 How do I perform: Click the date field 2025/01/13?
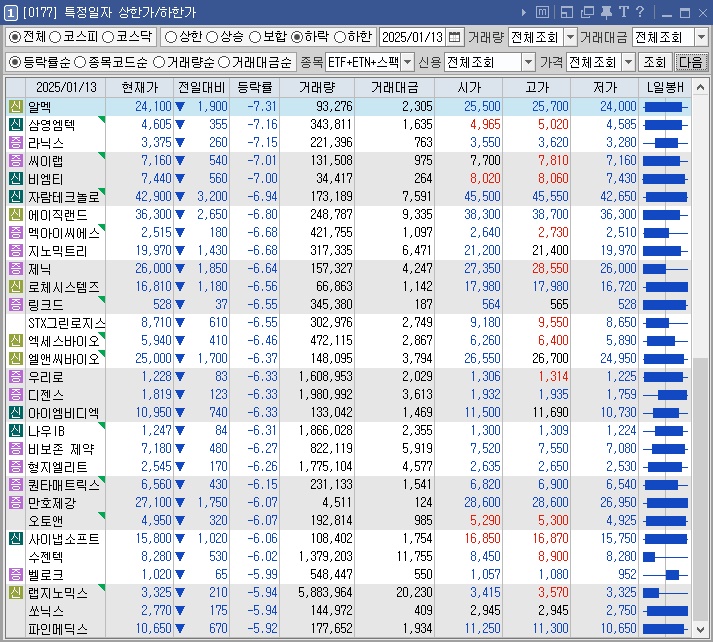(412, 37)
